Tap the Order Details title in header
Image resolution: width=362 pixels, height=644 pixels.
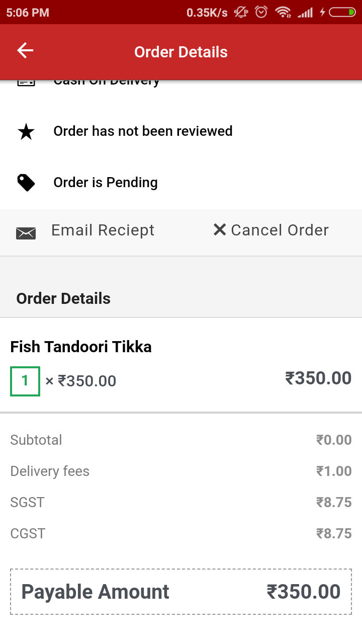181,52
